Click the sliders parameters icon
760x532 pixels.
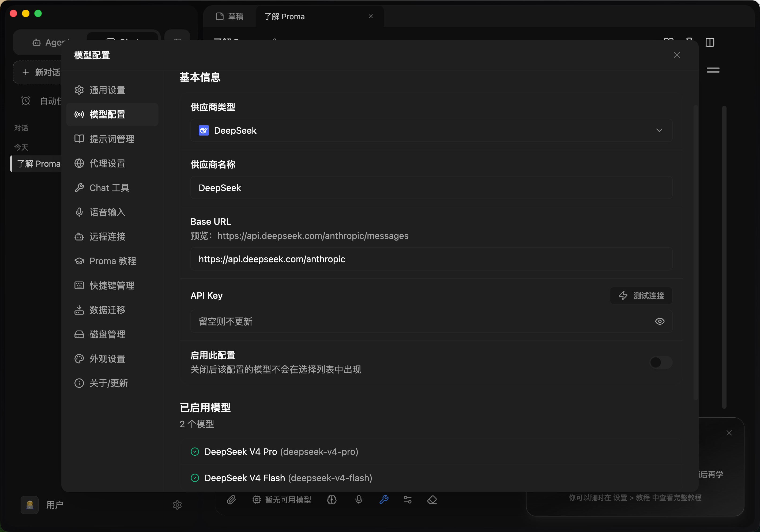click(408, 500)
